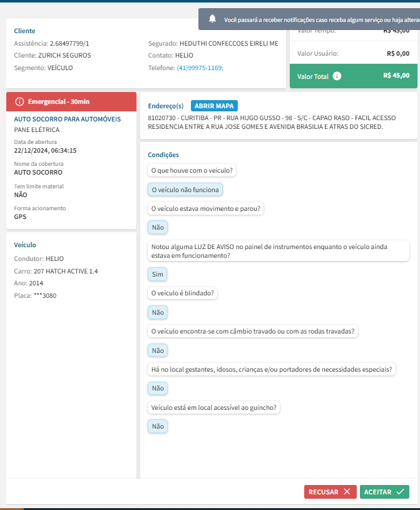Click the info icon beside Valor Total
This screenshot has height=510, width=420.
click(337, 76)
